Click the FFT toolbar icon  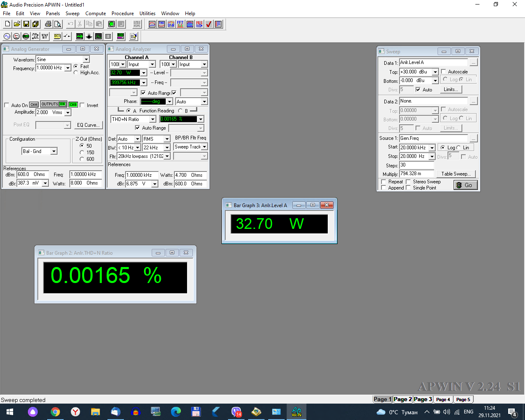(x=180, y=24)
